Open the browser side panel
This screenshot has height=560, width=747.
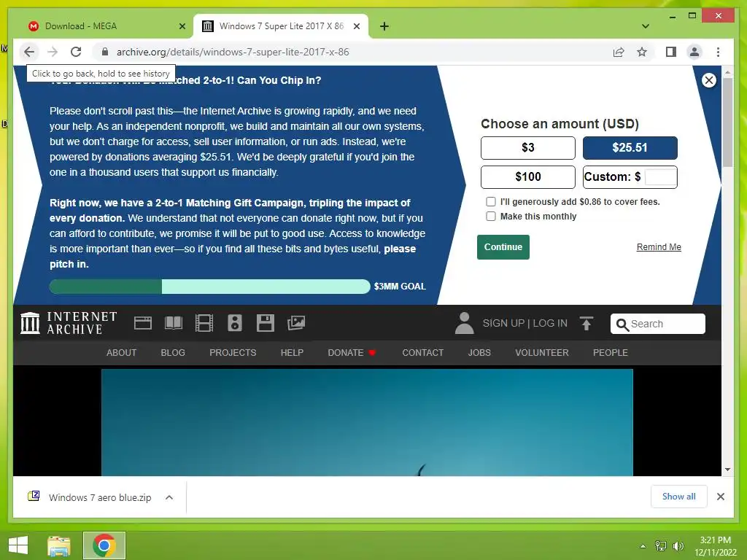(671, 52)
